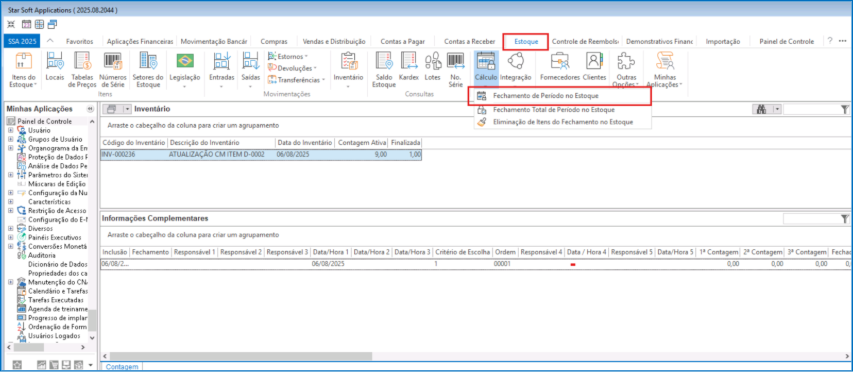Expand the Usuário tree node
This screenshot has height=372, width=853.
(10, 131)
